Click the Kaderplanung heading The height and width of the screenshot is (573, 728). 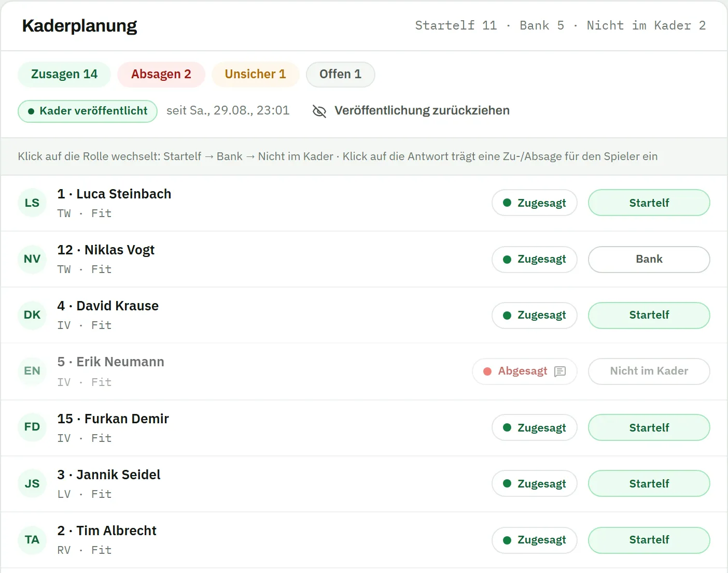click(x=79, y=25)
